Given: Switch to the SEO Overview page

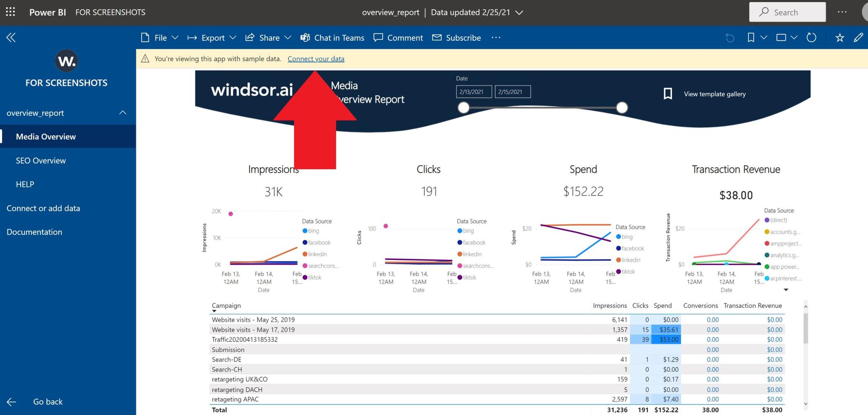Looking at the screenshot, I should [x=41, y=160].
